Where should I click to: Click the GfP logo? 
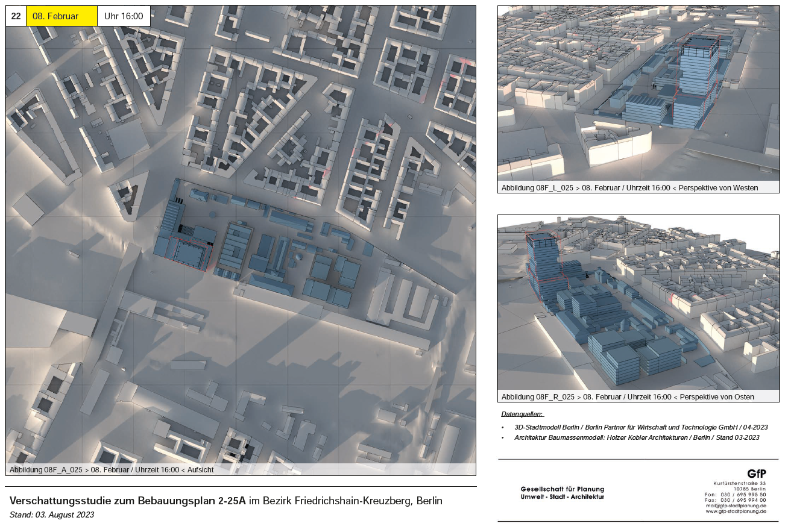click(x=756, y=474)
